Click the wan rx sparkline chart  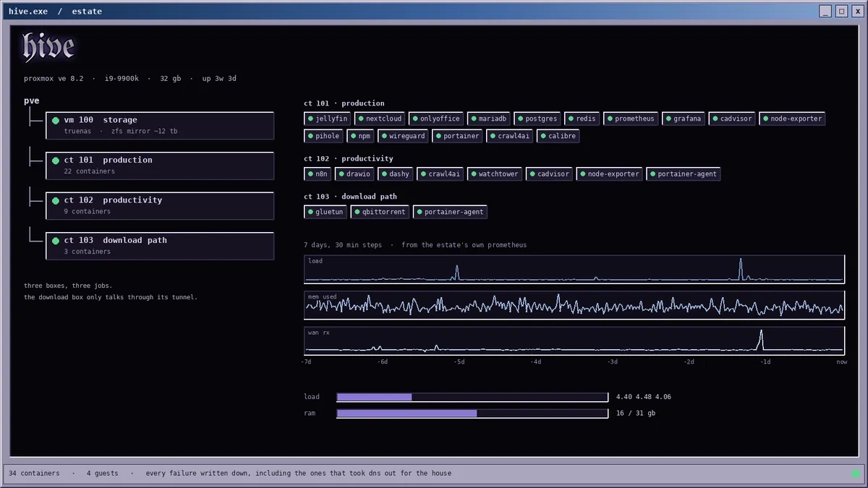pos(574,341)
